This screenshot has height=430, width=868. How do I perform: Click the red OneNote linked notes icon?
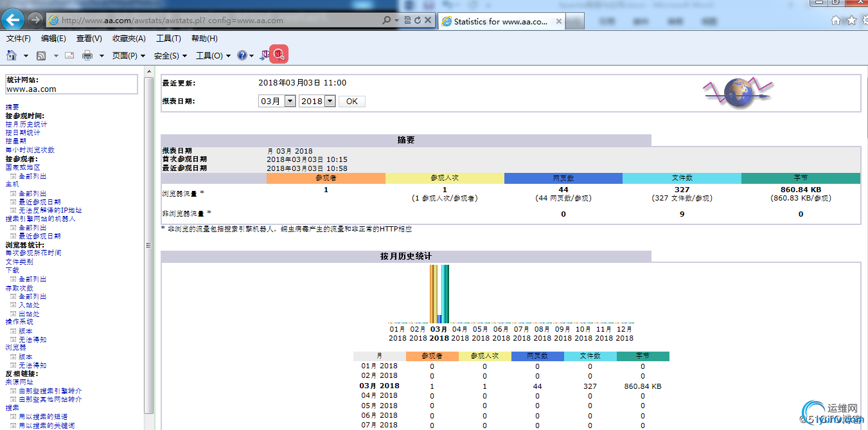(279, 55)
